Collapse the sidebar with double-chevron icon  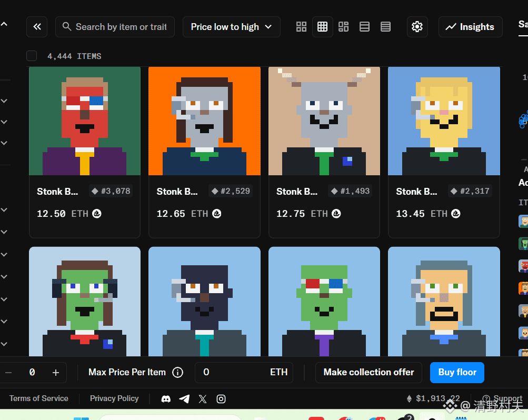[37, 27]
